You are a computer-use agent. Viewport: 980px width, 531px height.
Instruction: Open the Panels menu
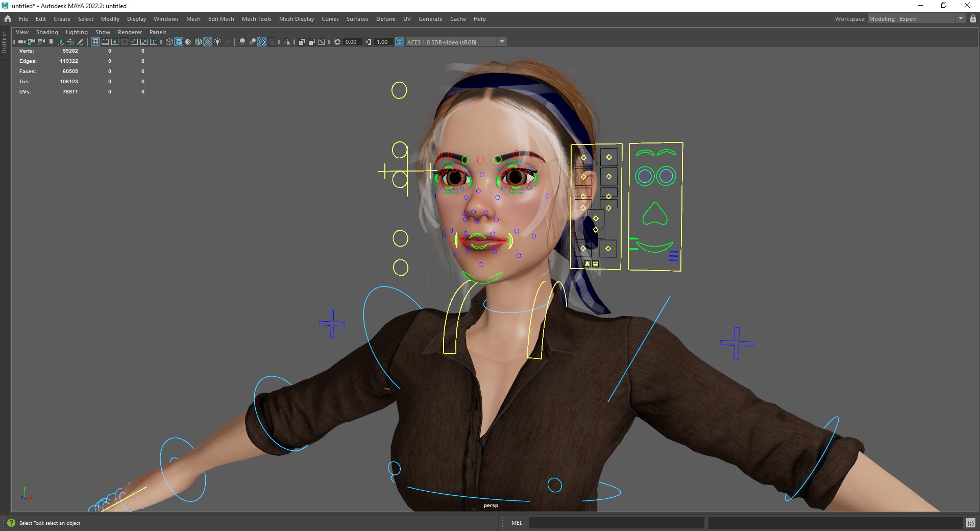158,32
